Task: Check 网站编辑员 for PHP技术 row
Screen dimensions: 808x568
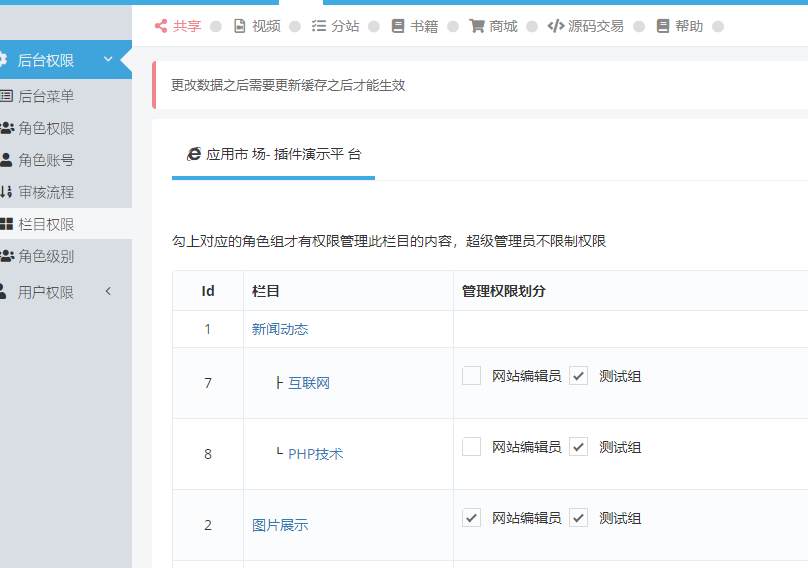Action: pyautogui.click(x=472, y=447)
